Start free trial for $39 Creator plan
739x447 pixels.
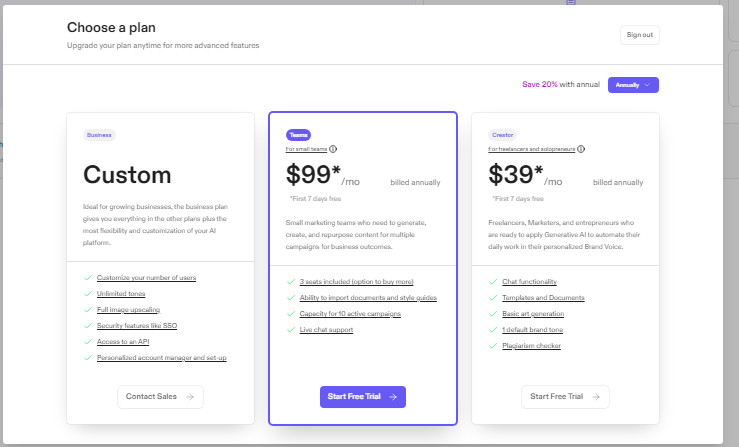point(565,397)
